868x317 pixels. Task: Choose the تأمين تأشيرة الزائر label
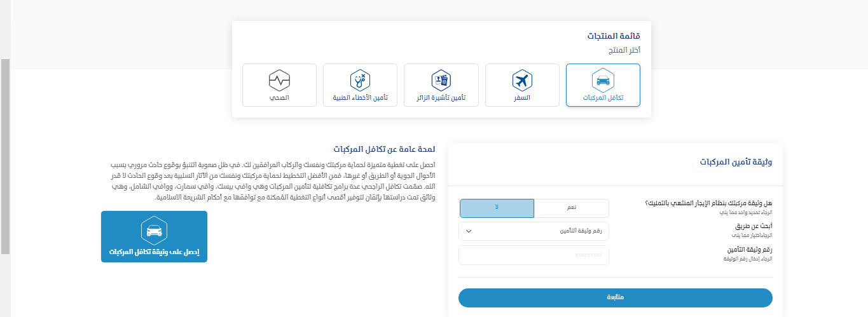click(x=441, y=98)
